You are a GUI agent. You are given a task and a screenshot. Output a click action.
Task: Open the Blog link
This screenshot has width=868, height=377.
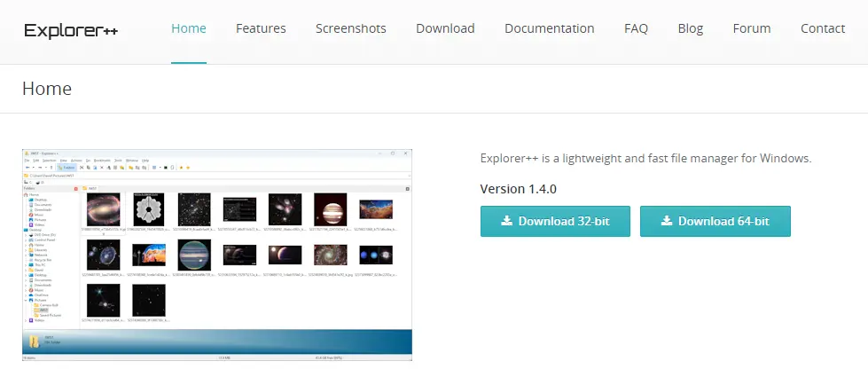[691, 28]
